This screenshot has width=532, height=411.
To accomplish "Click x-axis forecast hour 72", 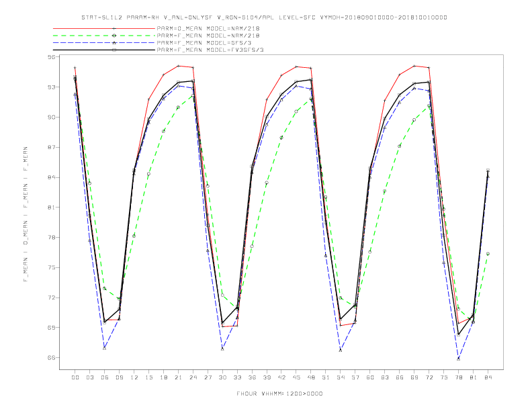I will [x=429, y=377].
